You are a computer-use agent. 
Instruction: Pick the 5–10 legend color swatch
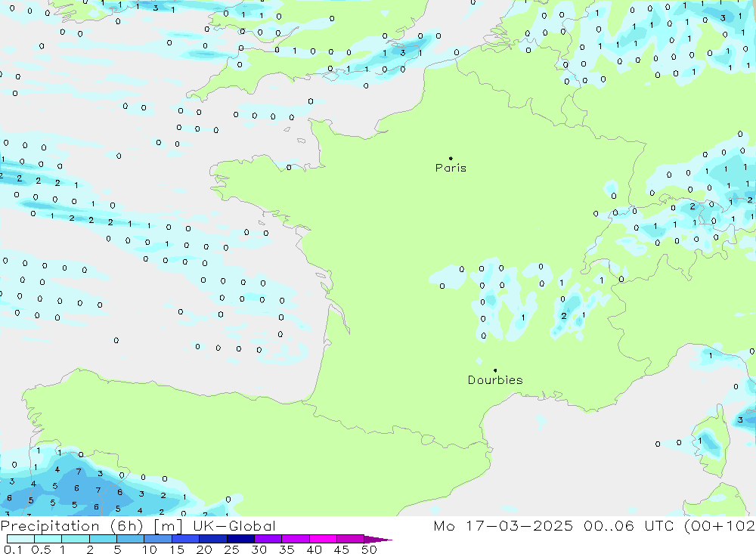131,539
